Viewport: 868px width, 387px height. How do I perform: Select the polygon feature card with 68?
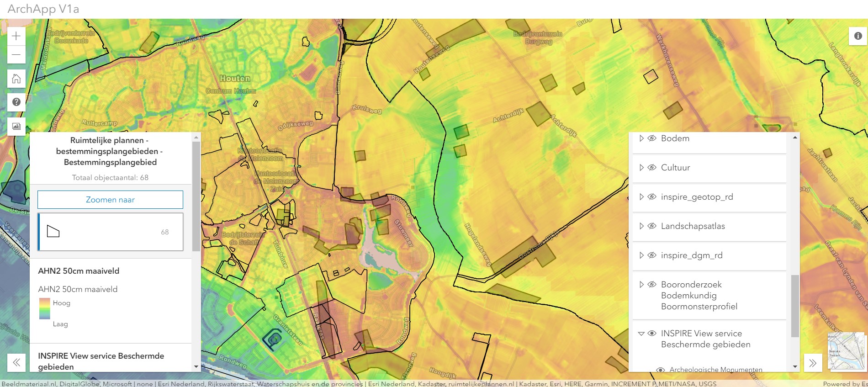point(110,232)
